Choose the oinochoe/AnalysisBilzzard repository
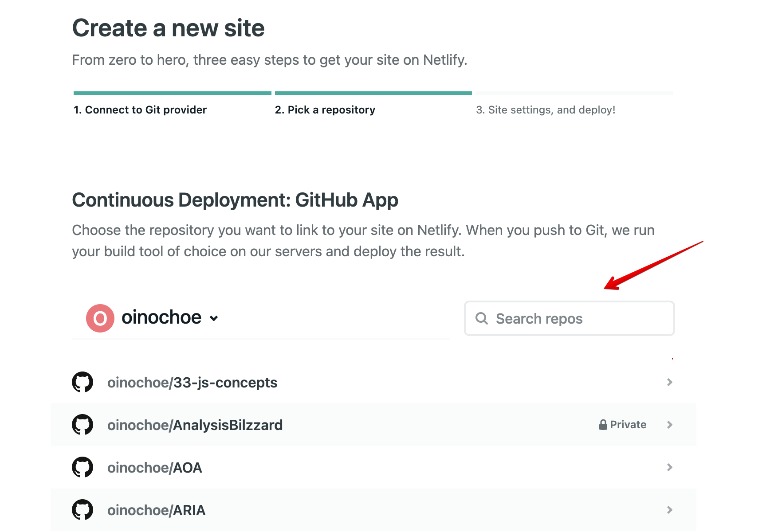 pos(373,425)
